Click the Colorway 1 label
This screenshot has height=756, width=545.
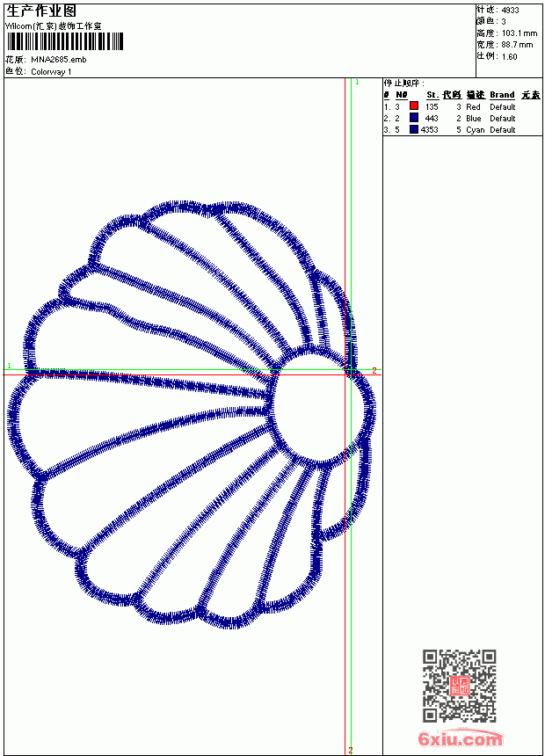(51, 71)
